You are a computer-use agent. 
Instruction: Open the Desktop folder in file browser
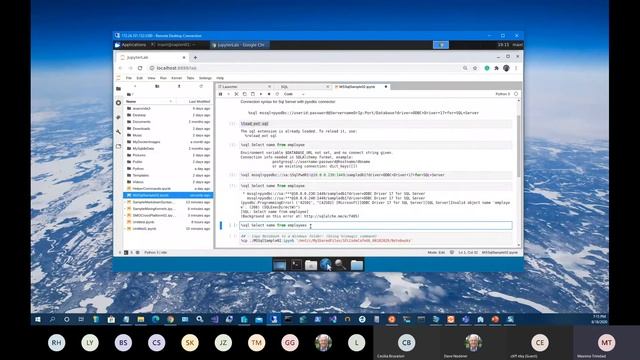pos(169,115)
